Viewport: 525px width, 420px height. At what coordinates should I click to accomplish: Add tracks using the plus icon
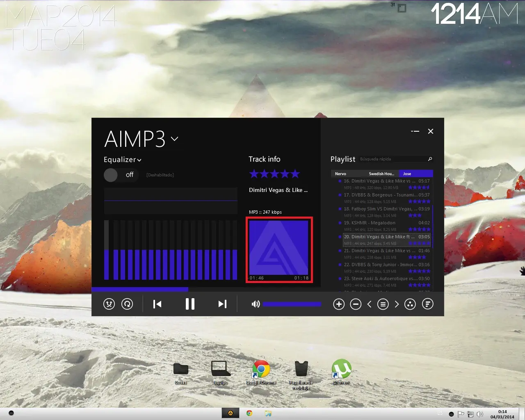click(x=339, y=304)
